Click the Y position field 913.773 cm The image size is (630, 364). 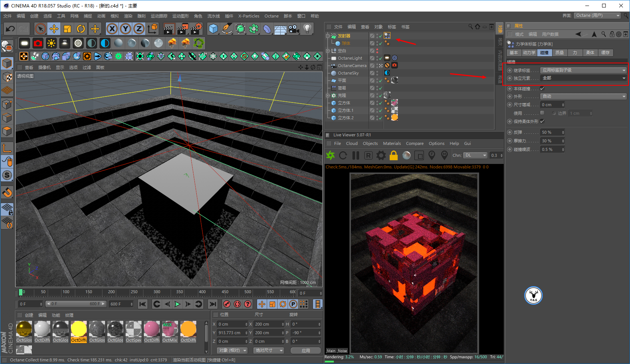(232, 333)
